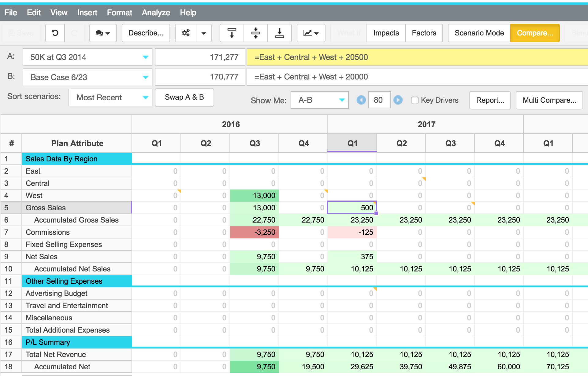
Task: Click the align middle toolbar icon
Action: tap(255, 33)
